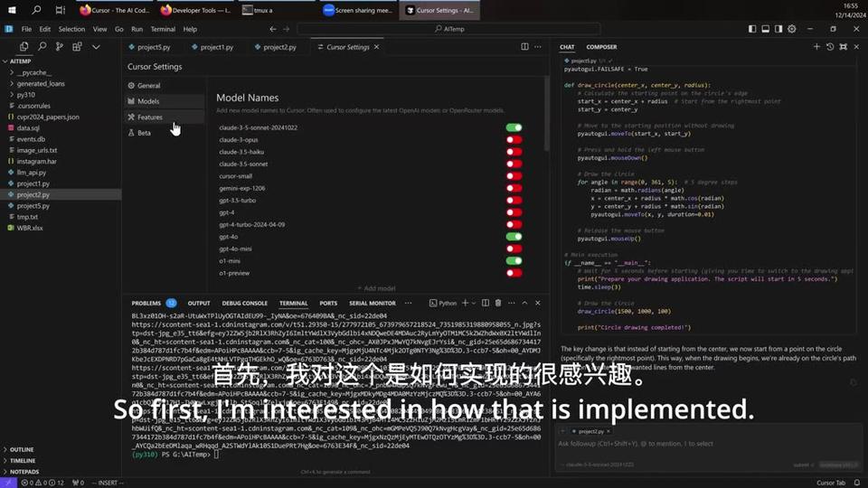Screen dimensions: 868x488
Task: Toggle the primary sidebar layout icon
Action: (x=751, y=29)
